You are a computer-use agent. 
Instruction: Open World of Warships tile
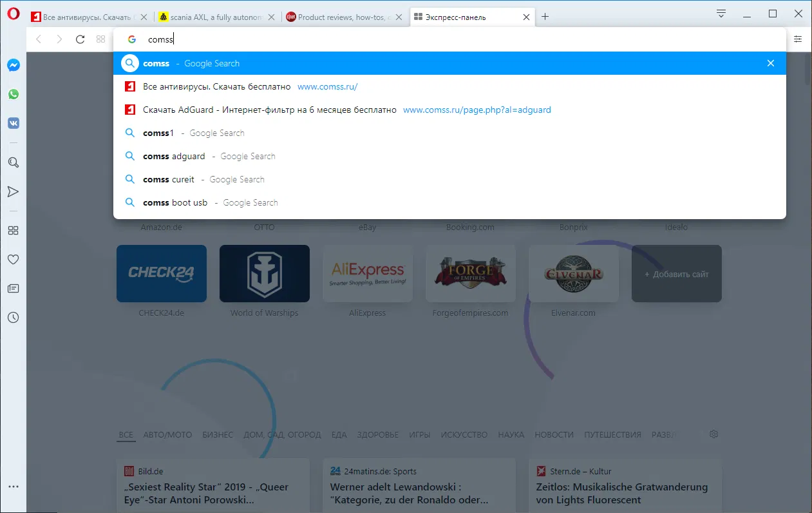pos(265,273)
